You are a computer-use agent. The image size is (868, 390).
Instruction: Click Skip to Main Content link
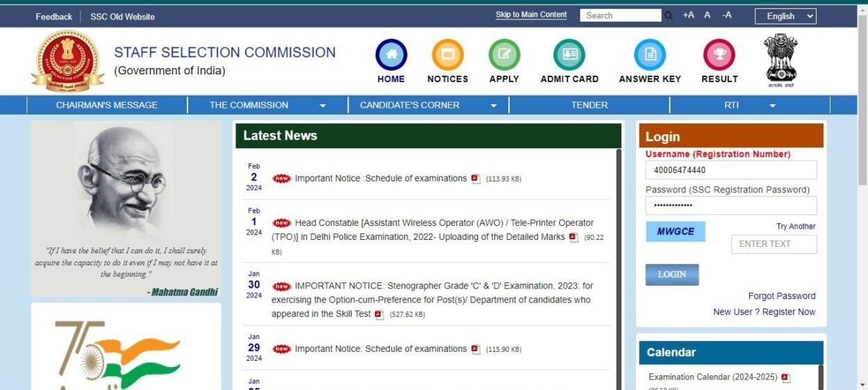(531, 15)
